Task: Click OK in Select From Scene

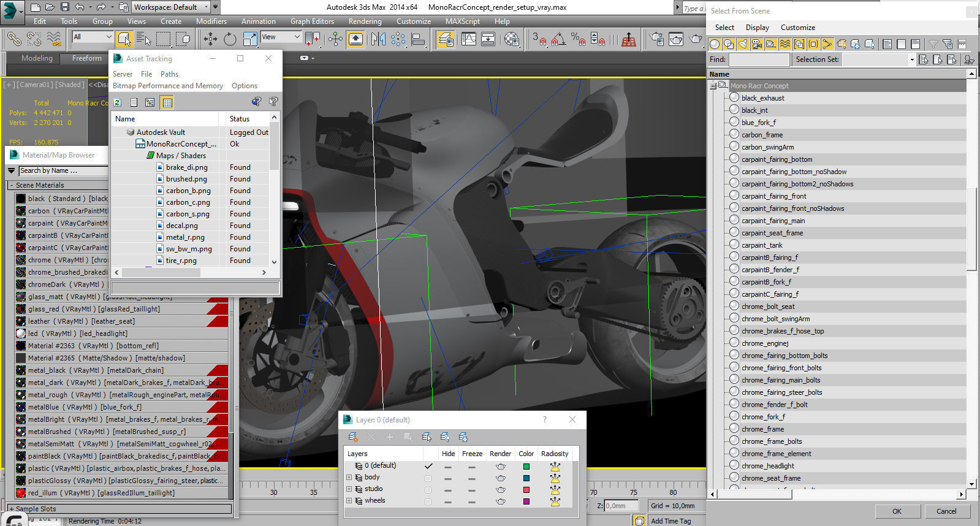Action: click(897, 511)
